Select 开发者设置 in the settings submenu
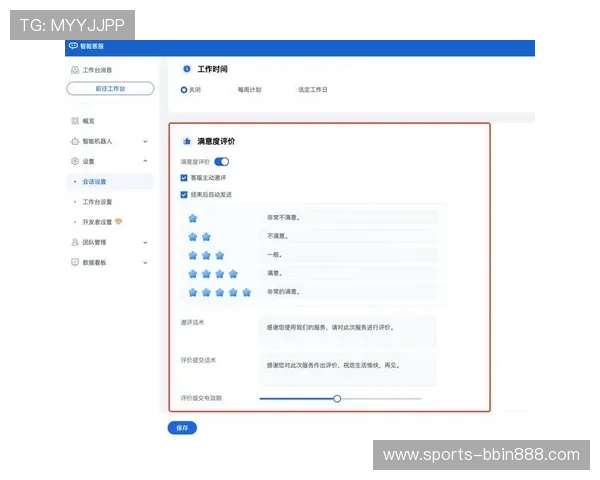 97,222
